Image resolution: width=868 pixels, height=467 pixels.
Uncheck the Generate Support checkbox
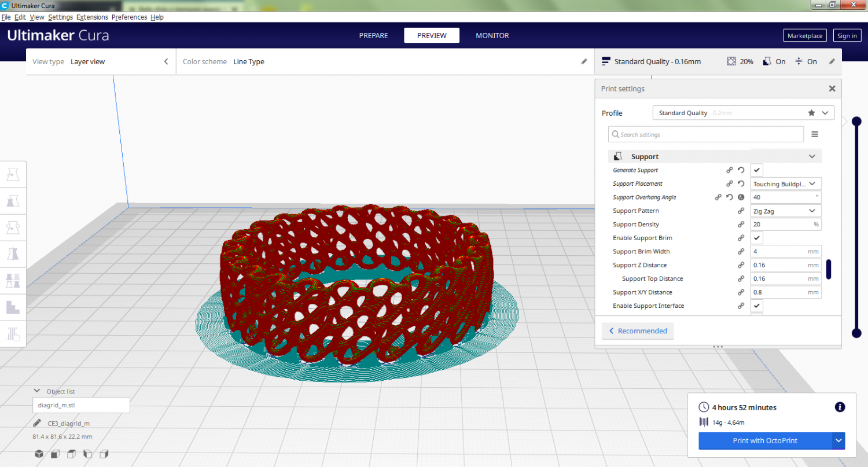coord(757,170)
